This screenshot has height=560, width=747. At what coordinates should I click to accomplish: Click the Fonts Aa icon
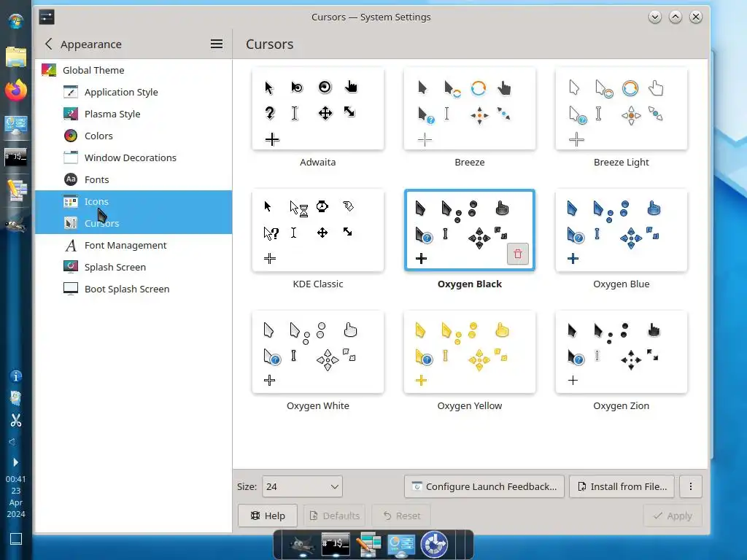71,179
